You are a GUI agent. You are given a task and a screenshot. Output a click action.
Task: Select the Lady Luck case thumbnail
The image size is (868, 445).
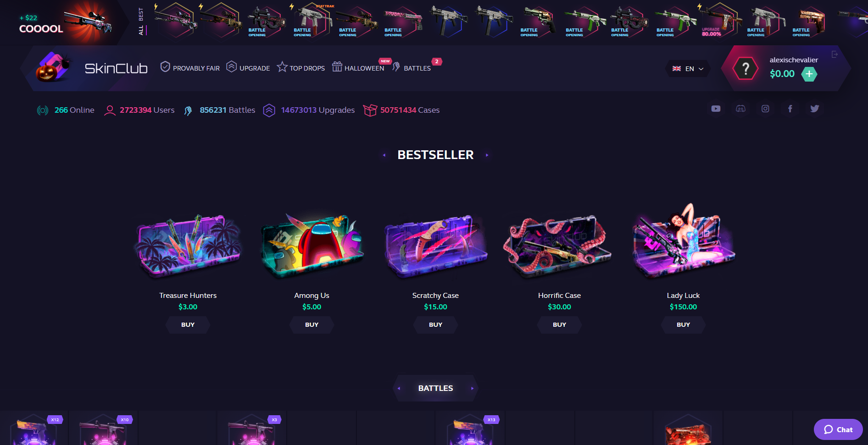coord(683,242)
